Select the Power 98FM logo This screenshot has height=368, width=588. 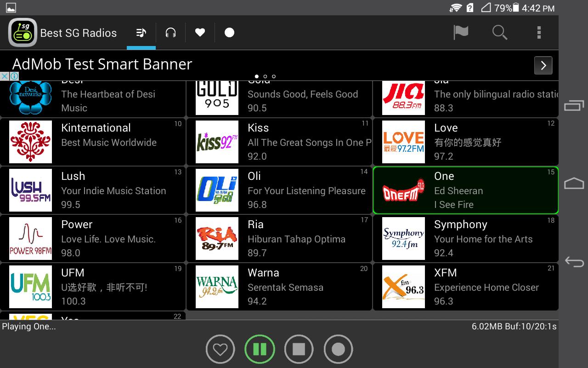[x=31, y=239]
